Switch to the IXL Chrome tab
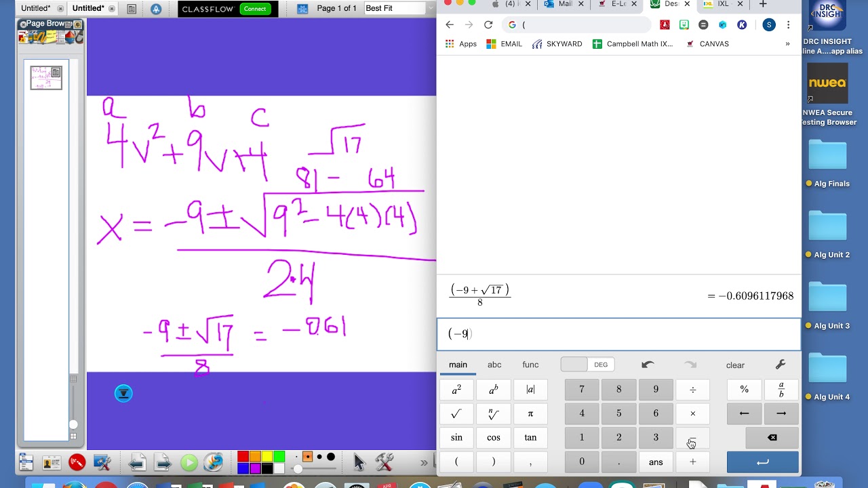The height and width of the screenshot is (488, 868). click(723, 4)
